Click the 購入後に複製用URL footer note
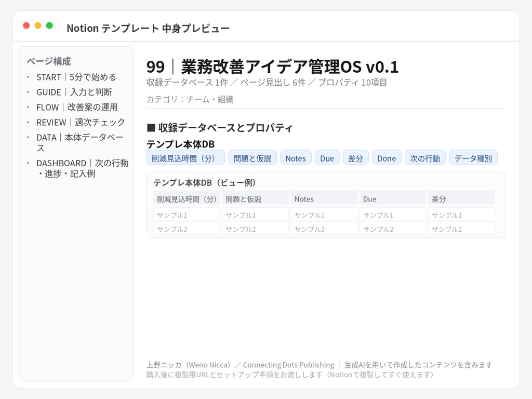The image size is (532, 399). click(290, 375)
